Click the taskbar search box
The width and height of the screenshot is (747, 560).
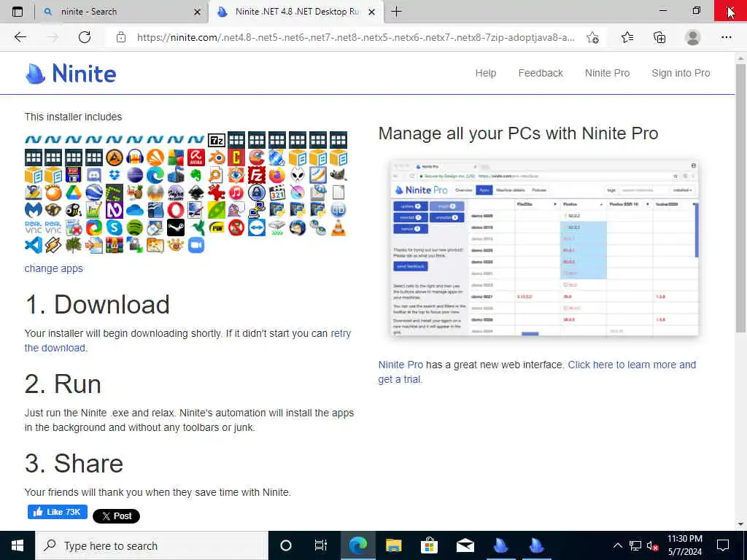point(152,545)
